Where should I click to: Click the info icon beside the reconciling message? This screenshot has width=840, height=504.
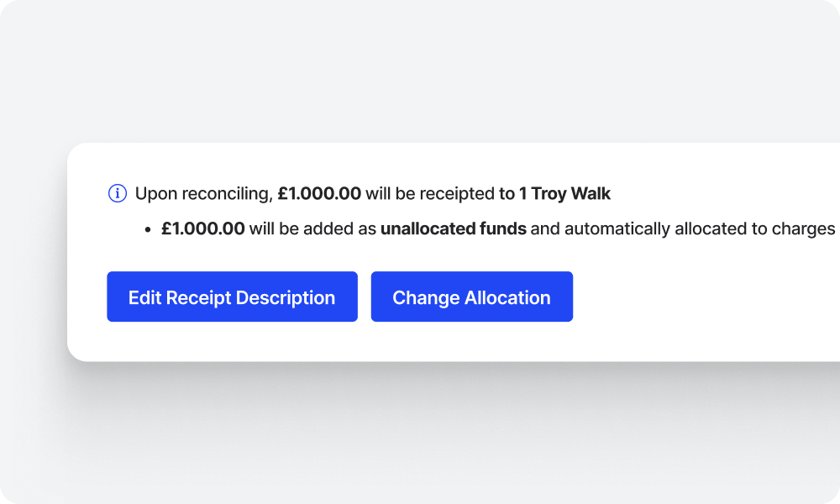(116, 193)
